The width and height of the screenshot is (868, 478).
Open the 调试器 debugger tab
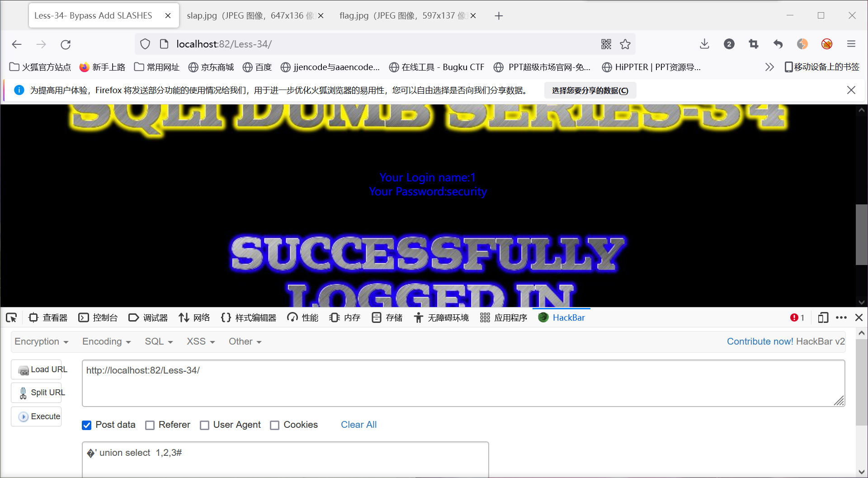coord(148,317)
